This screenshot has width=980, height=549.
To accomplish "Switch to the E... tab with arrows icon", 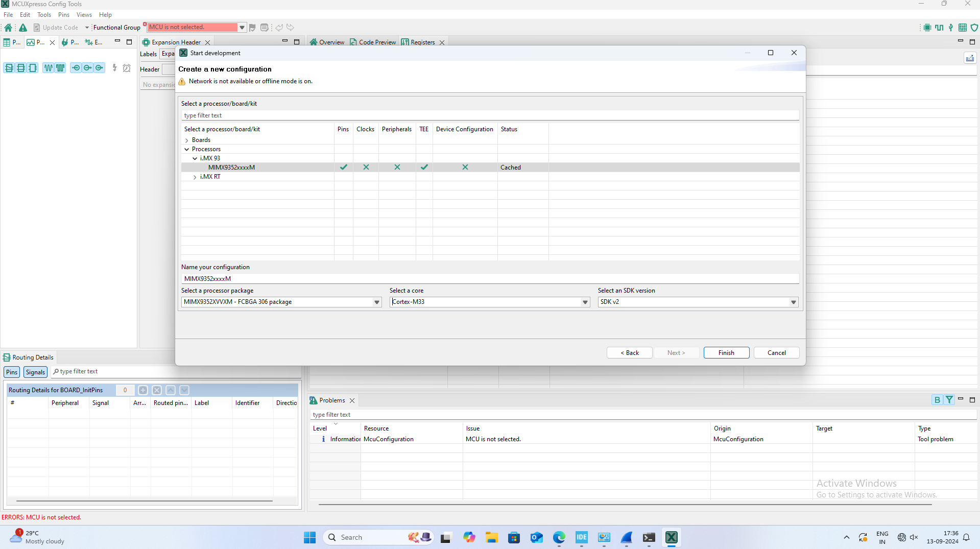I will point(94,42).
